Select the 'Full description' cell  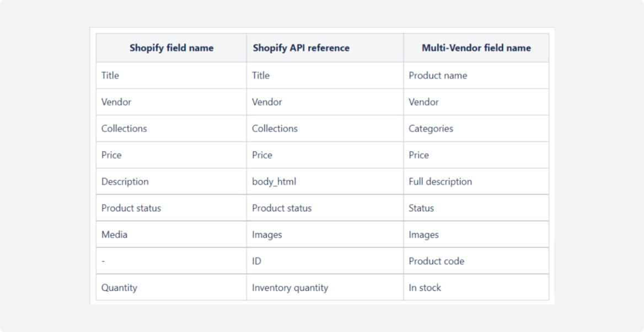tap(440, 181)
